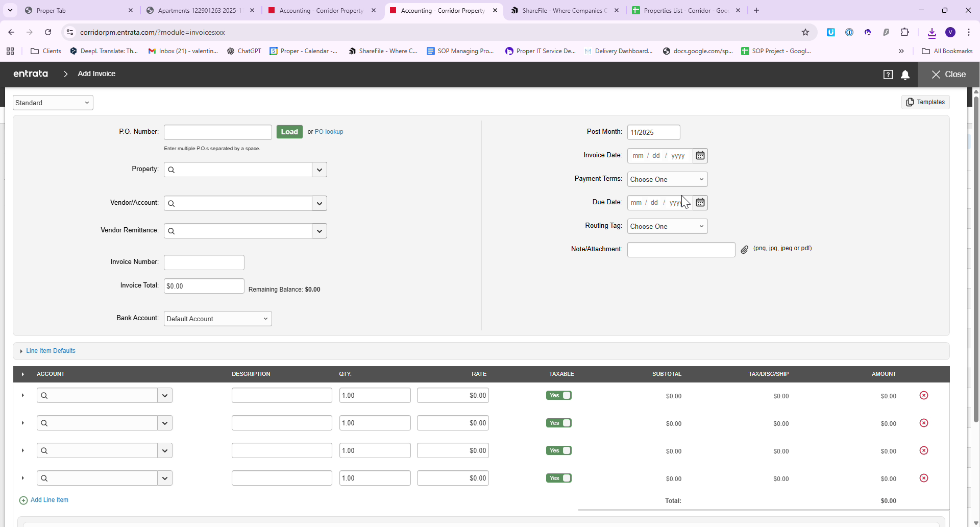980x527 pixels.
Task: Click the first line item Rate field
Action: point(453,395)
